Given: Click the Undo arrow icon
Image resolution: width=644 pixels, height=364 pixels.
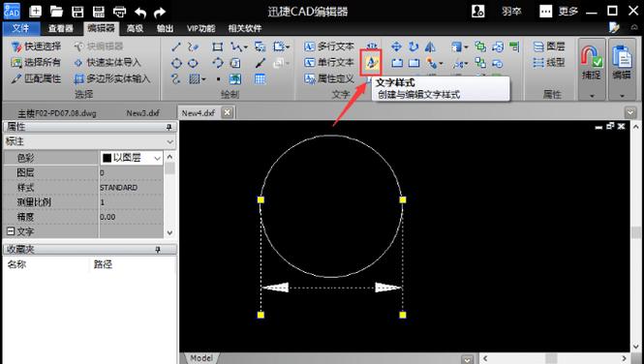Looking at the screenshot, I should point(140,13).
